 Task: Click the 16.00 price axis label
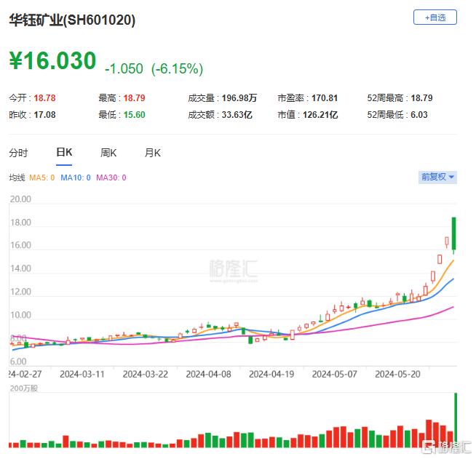point(20,245)
